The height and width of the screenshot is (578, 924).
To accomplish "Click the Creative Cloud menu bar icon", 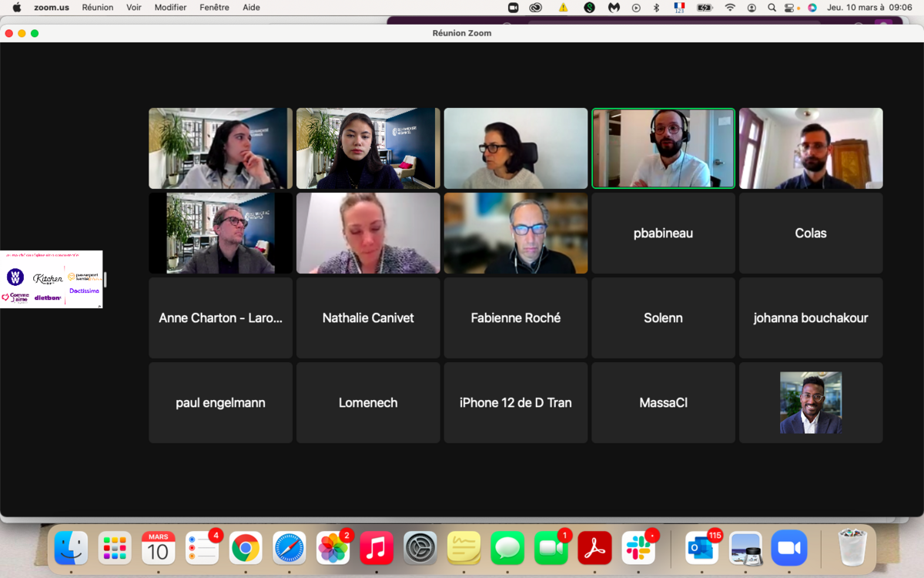I will click(536, 8).
